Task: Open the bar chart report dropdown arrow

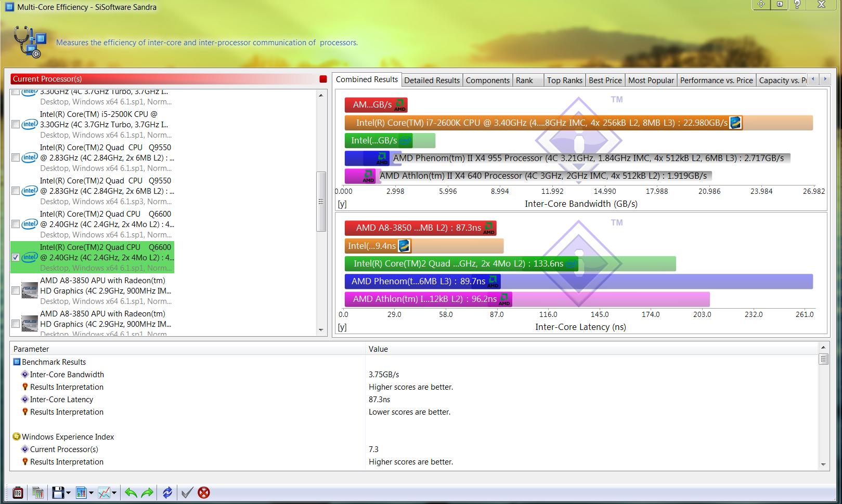Action: 91,493
